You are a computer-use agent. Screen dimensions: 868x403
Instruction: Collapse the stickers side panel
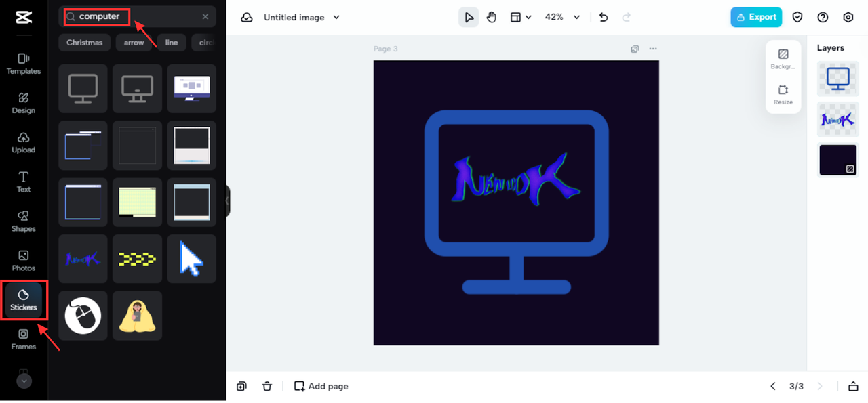[228, 201]
